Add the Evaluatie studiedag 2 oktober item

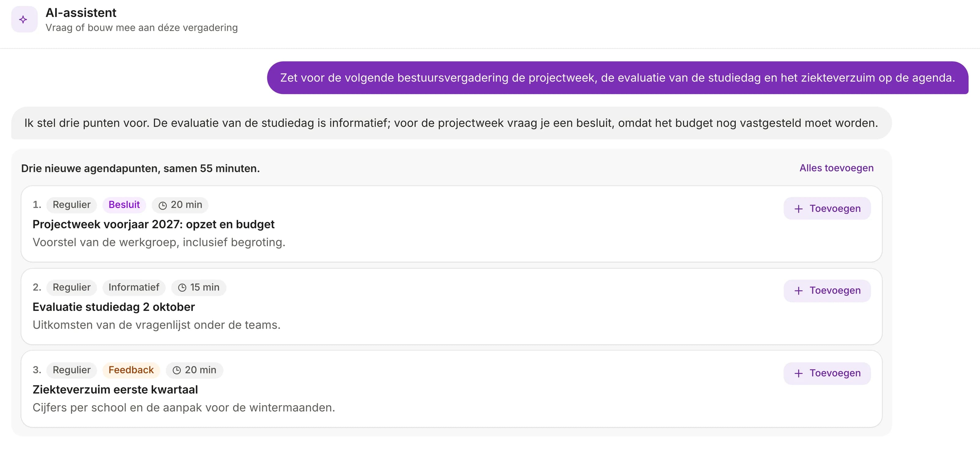(827, 291)
